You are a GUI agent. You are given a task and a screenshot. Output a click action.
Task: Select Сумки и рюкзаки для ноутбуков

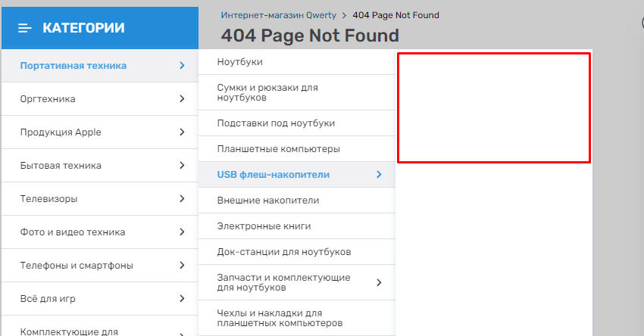[x=267, y=92]
